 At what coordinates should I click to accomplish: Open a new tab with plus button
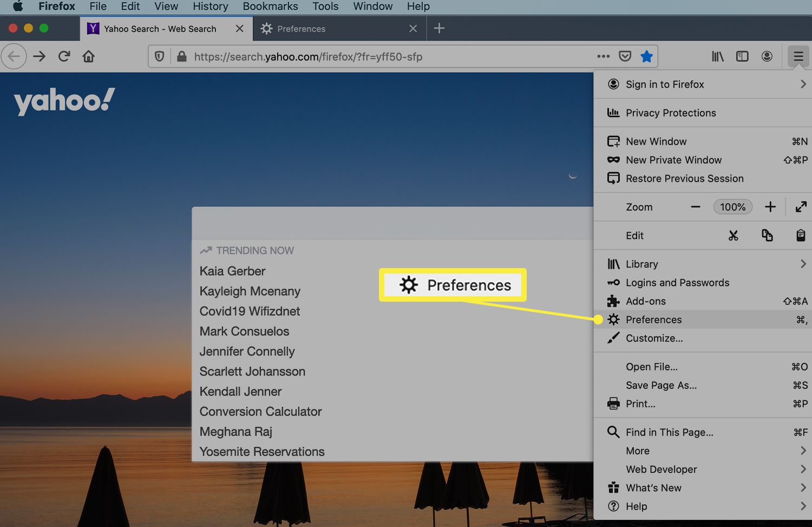440,28
